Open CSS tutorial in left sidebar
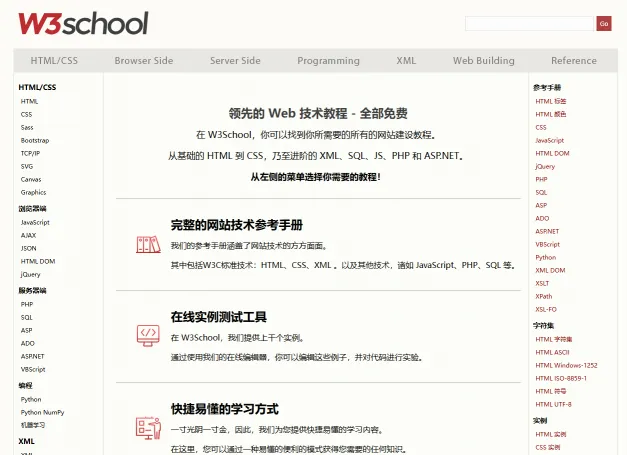The image size is (627, 455). point(26,114)
